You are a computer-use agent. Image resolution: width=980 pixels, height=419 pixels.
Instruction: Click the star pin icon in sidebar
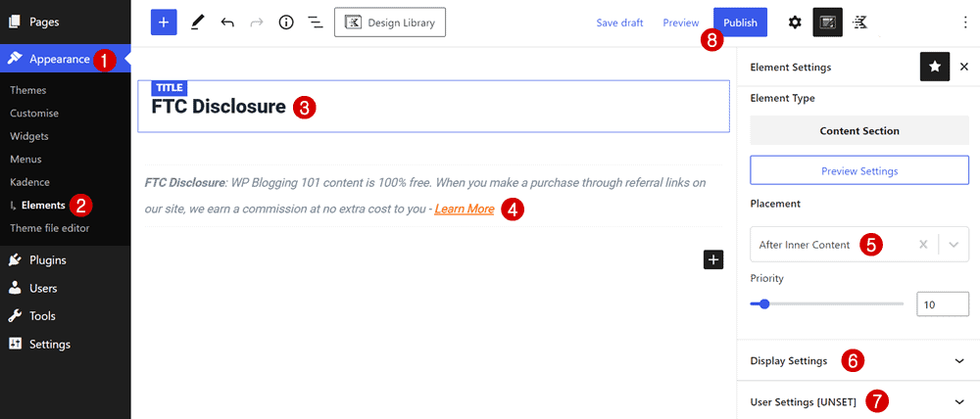pos(935,67)
